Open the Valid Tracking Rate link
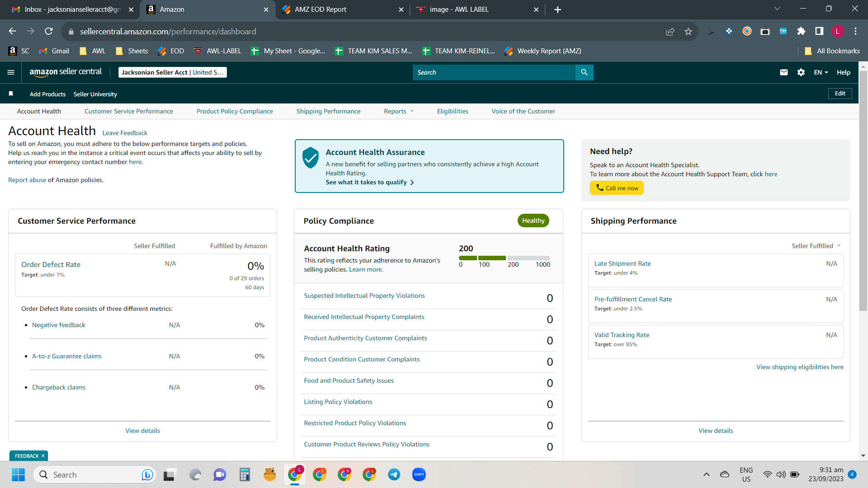 (x=622, y=335)
